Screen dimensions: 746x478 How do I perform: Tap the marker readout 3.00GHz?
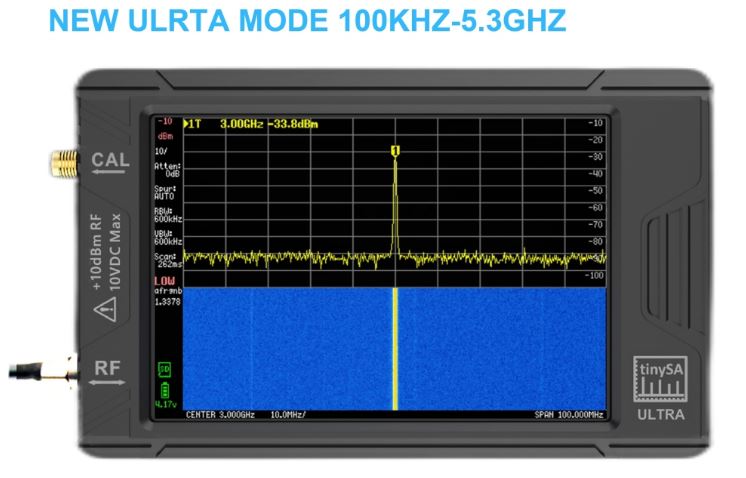pyautogui.click(x=241, y=124)
